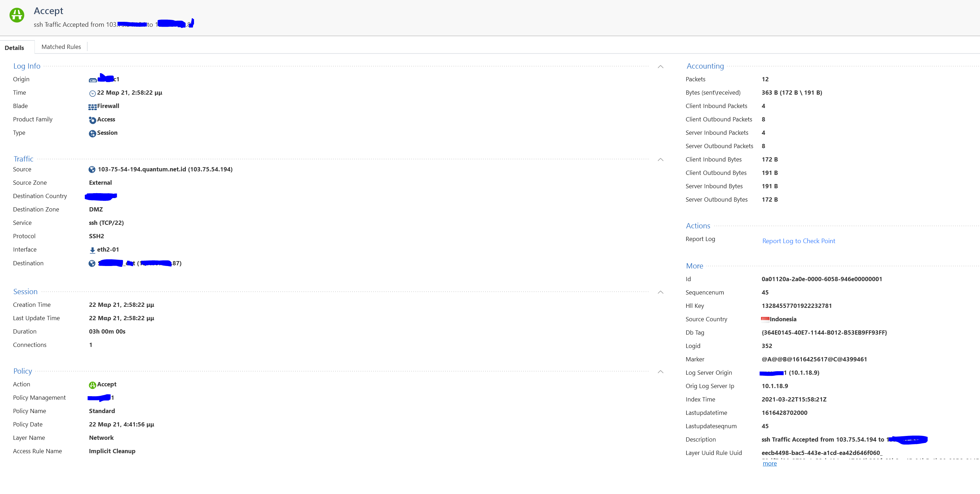Click the Access product family icon
980x494 pixels.
click(92, 120)
